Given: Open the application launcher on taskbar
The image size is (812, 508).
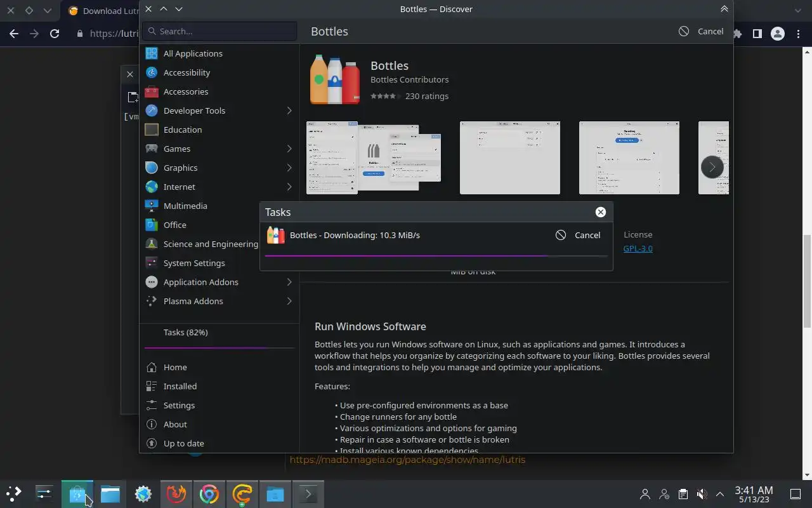Looking at the screenshot, I should [x=14, y=493].
